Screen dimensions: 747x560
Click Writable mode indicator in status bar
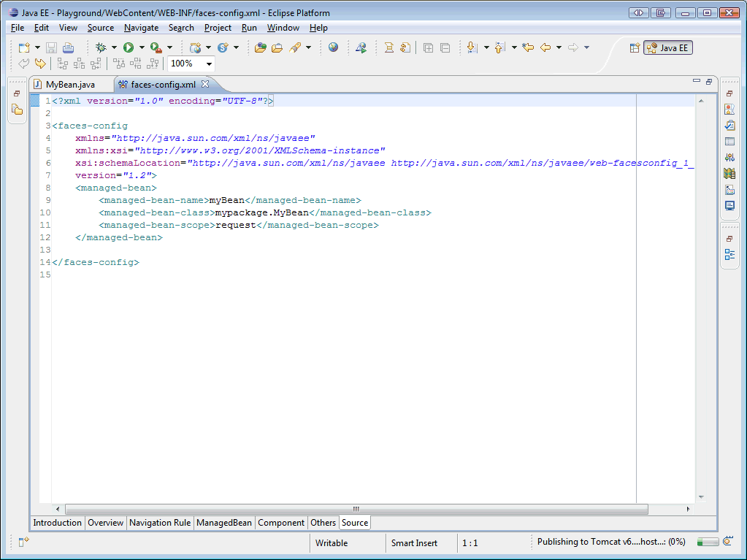(x=334, y=543)
